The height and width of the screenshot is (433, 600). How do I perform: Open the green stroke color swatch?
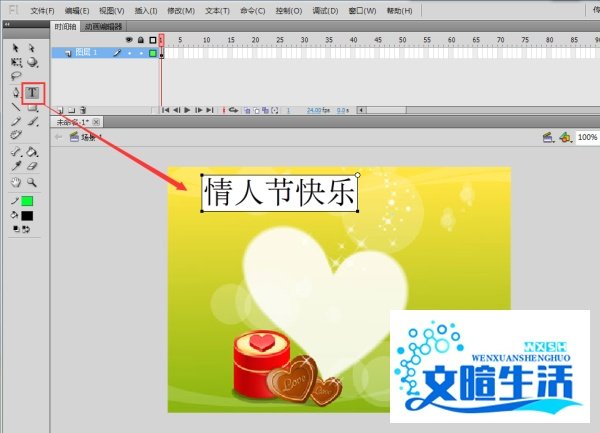click(x=27, y=201)
